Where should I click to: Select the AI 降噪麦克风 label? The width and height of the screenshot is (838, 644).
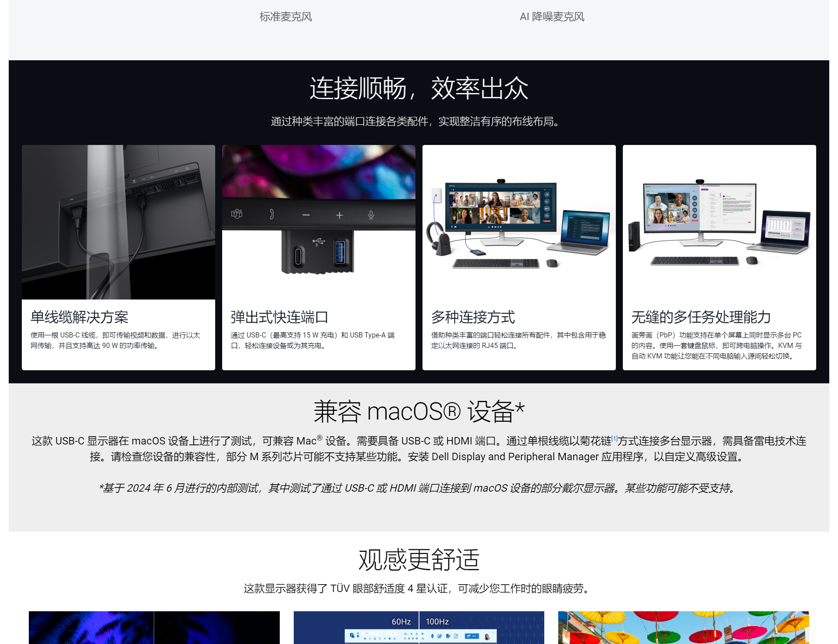point(552,17)
